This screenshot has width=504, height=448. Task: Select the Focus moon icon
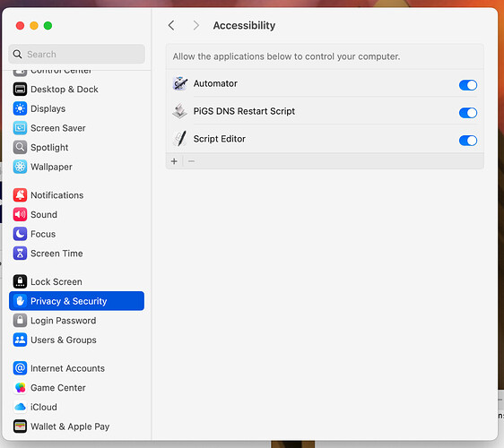20,234
